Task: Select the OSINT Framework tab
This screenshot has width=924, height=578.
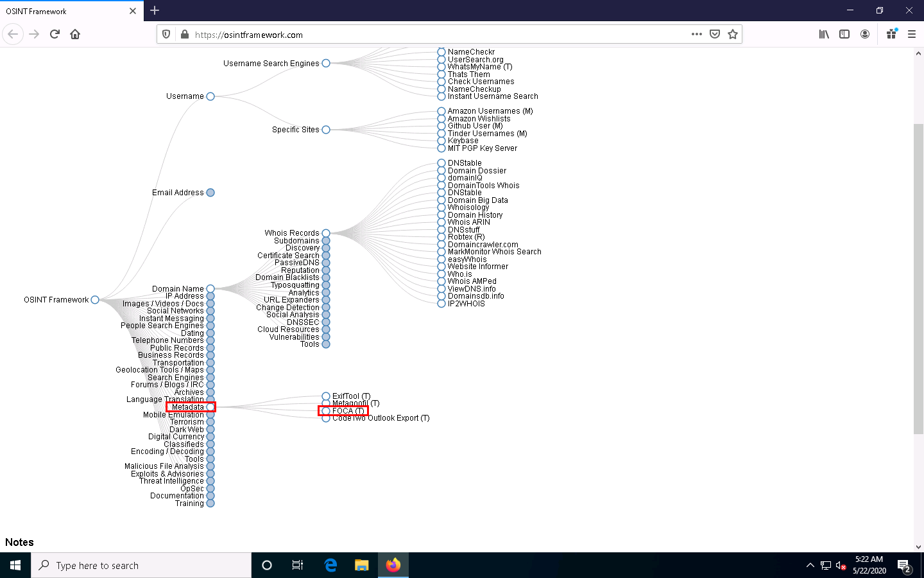Action: 71,11
